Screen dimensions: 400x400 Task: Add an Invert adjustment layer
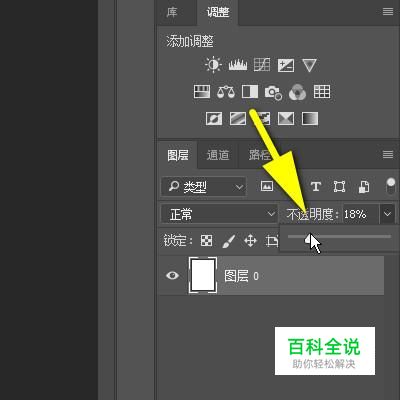(214, 118)
